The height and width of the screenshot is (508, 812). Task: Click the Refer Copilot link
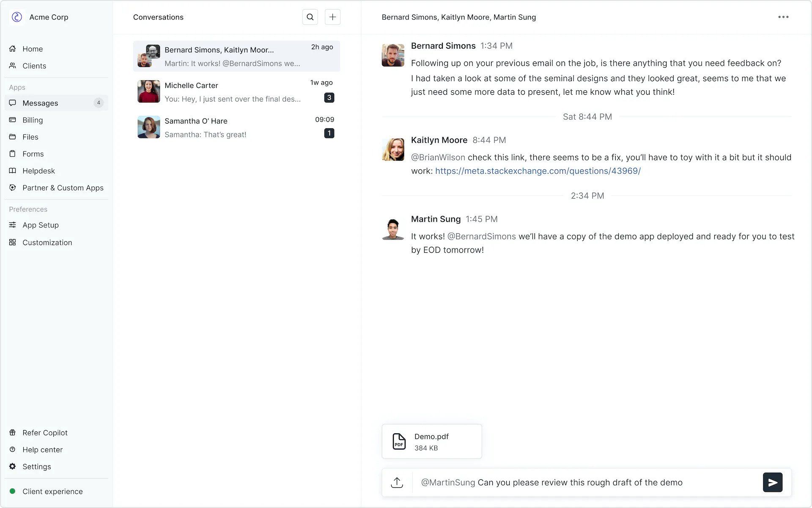click(x=44, y=433)
